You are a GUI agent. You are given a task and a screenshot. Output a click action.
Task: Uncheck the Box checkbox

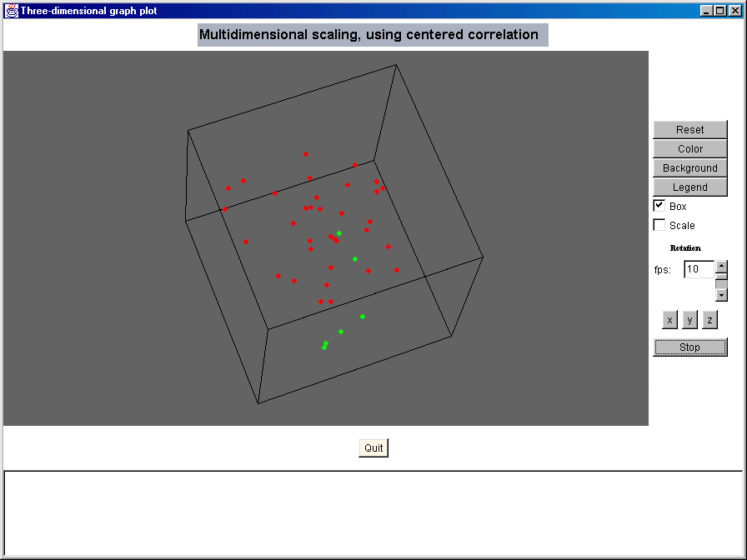tap(659, 206)
